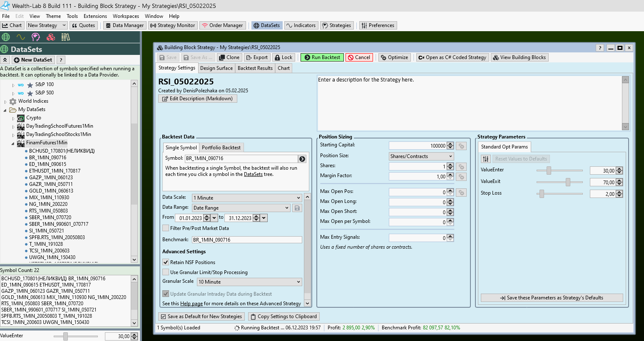Switch to the Design Surface tab

point(216,68)
